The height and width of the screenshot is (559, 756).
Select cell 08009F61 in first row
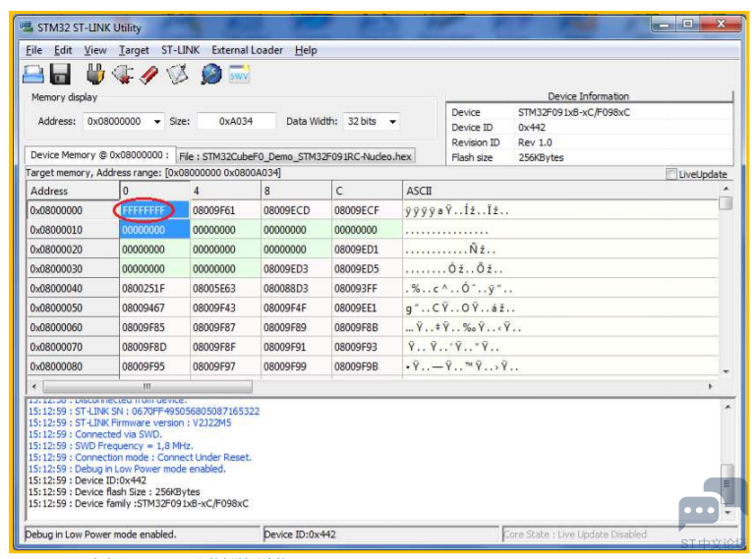(x=225, y=210)
